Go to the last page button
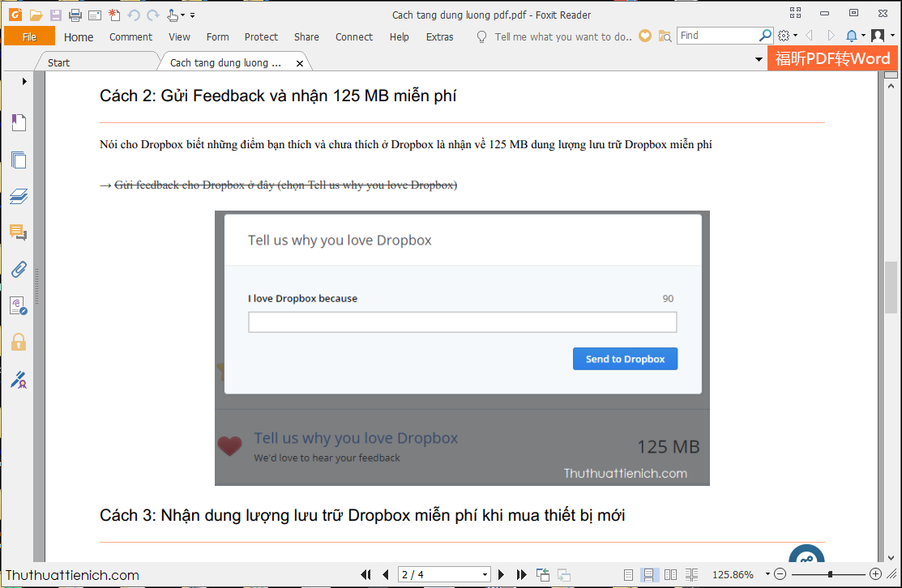Screen dimensions: 902x588 pyautogui.click(x=521, y=574)
